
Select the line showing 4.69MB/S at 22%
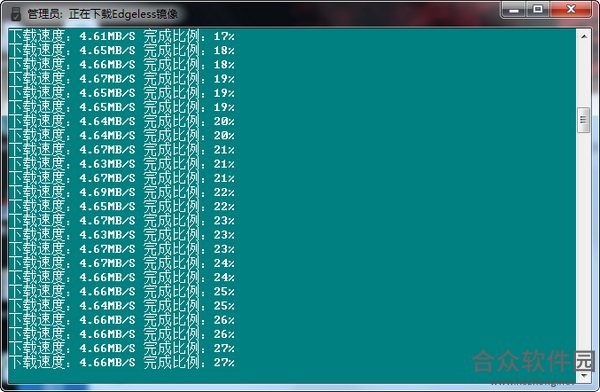tap(122, 192)
